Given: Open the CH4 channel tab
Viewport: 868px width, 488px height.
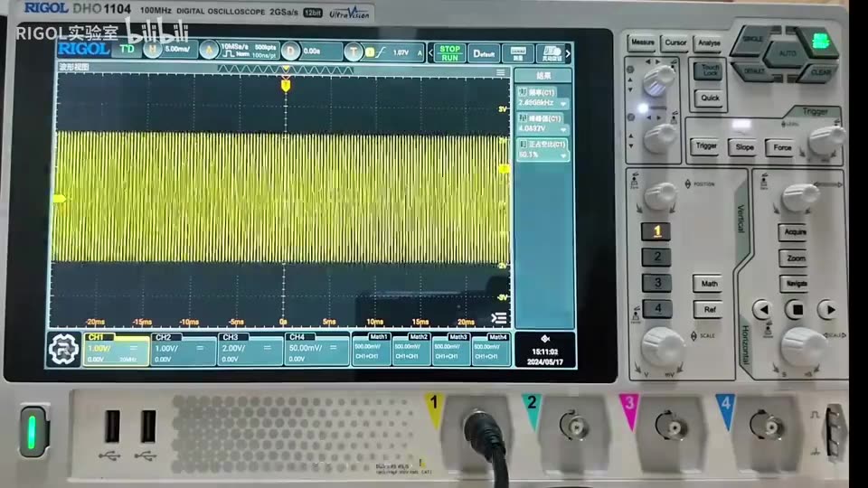Looking at the screenshot, I should point(316,349).
